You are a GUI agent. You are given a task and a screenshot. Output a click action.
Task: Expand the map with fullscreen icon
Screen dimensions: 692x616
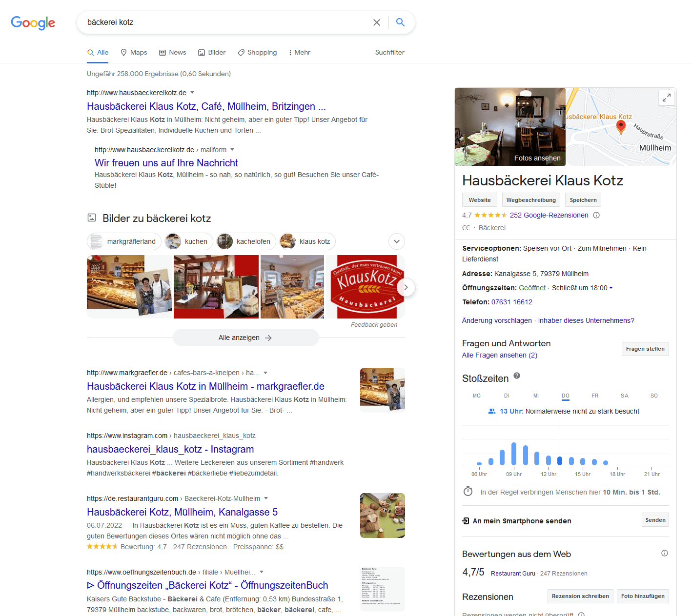(666, 98)
